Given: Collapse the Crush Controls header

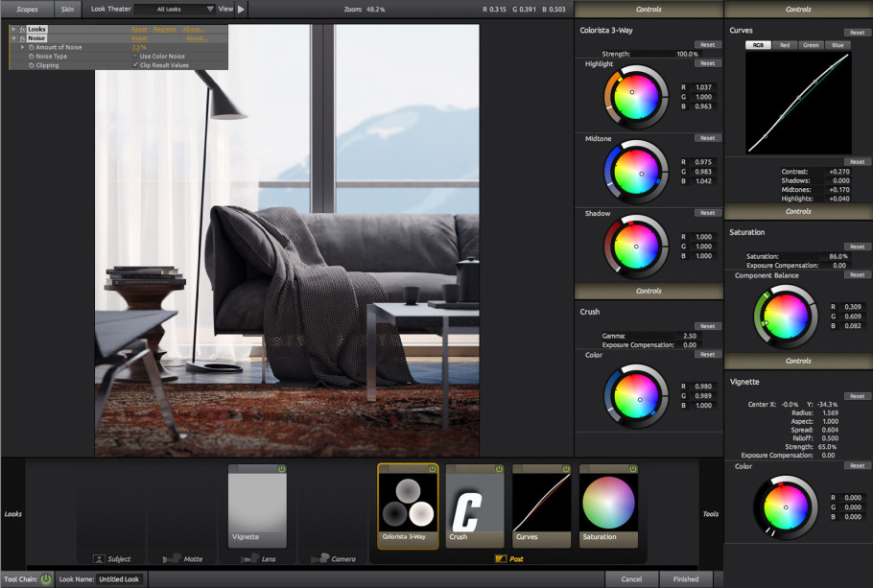Looking at the screenshot, I should (649, 291).
